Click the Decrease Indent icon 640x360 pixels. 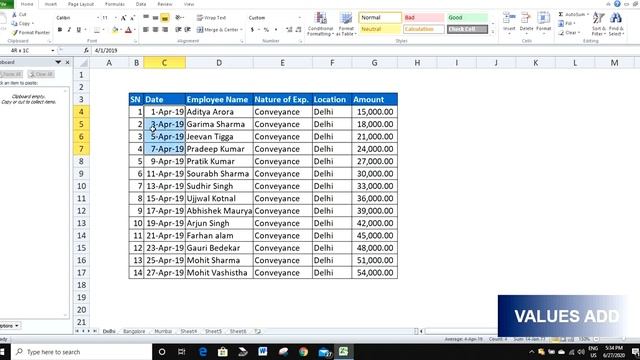tap(178, 30)
